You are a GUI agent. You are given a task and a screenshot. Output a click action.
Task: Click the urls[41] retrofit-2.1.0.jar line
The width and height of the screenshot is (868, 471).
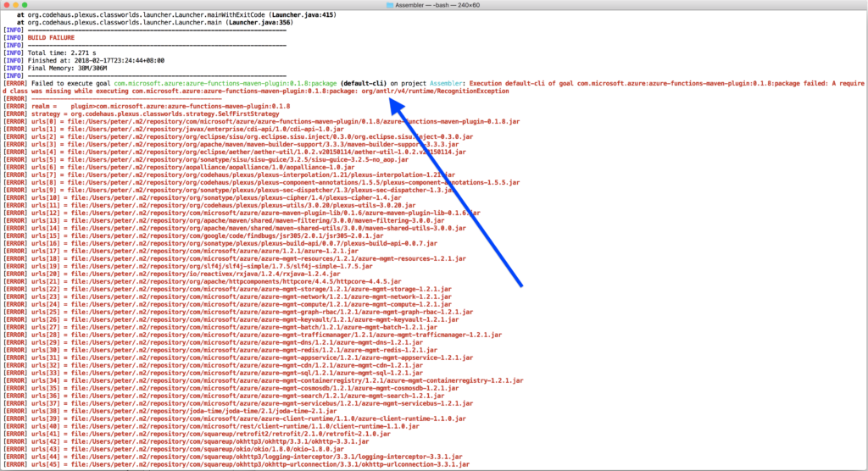coord(197,434)
